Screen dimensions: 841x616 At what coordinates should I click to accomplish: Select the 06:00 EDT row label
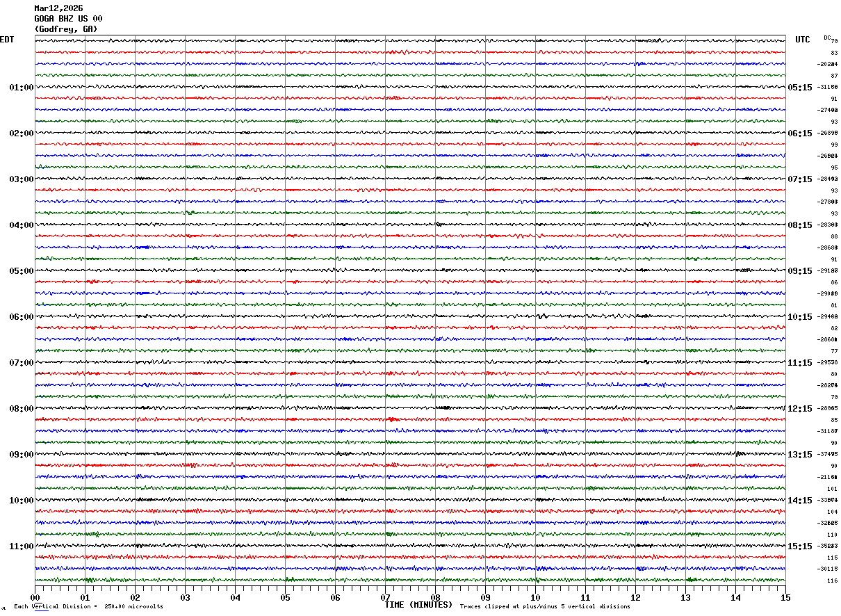22,317
